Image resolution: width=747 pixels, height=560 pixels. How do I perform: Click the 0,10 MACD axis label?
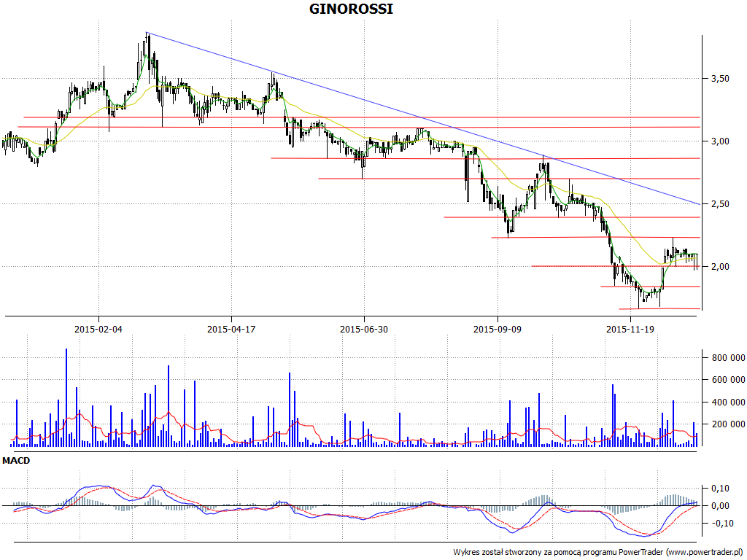click(720, 489)
